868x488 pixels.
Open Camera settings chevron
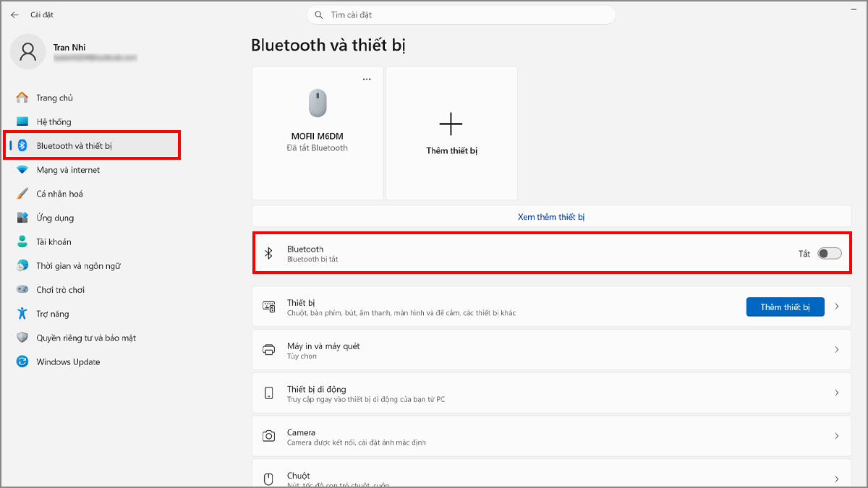[x=837, y=436]
